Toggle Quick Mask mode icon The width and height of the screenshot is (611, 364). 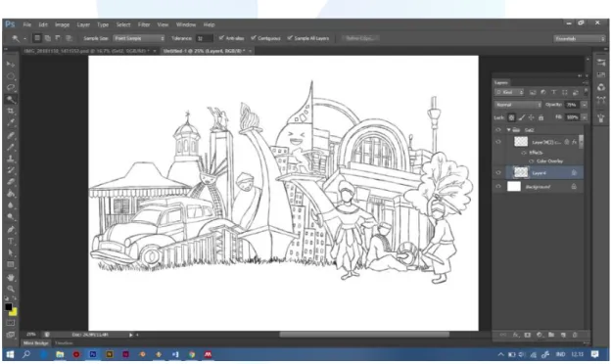click(x=11, y=323)
